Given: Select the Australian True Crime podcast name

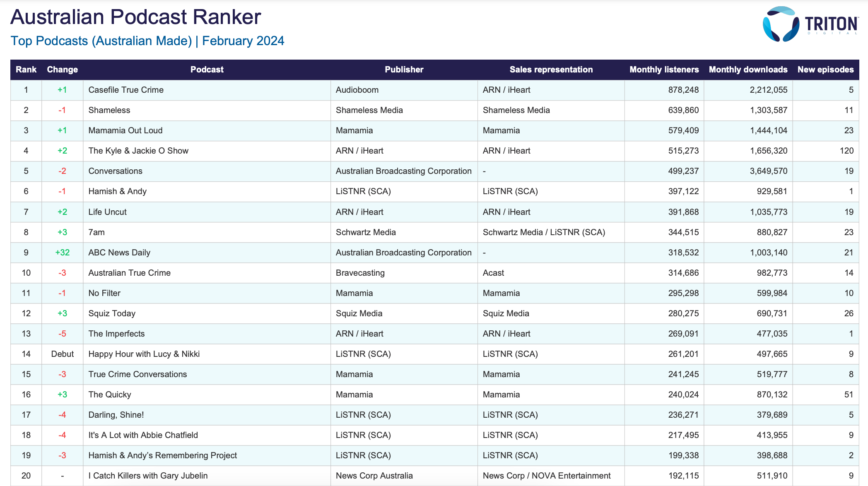Looking at the screenshot, I should 130,273.
